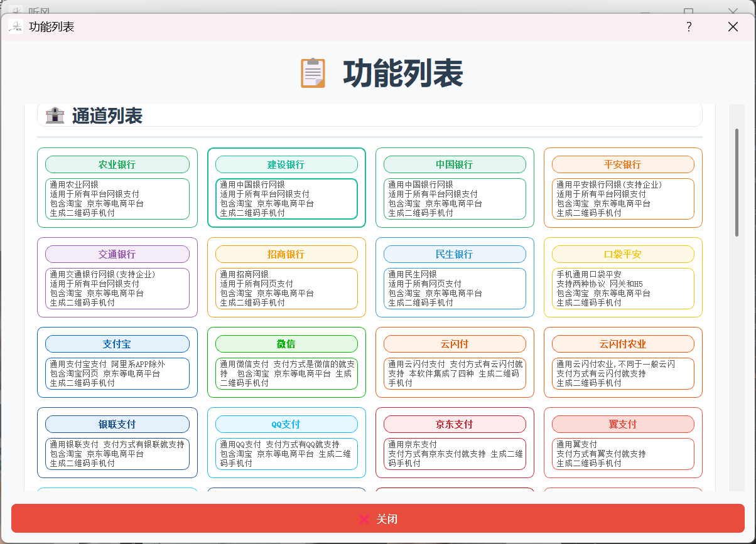This screenshot has height=544, width=756.
Task: Choose the 中国银行 channel label
Action: click(455, 164)
